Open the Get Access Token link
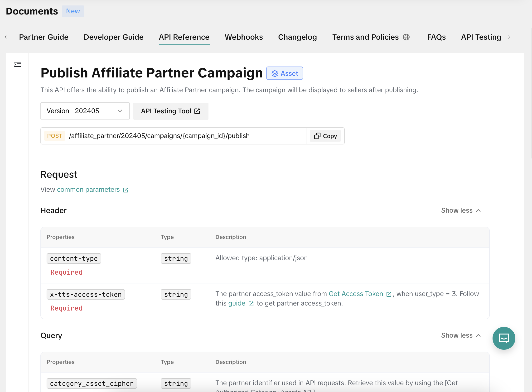 (x=356, y=294)
